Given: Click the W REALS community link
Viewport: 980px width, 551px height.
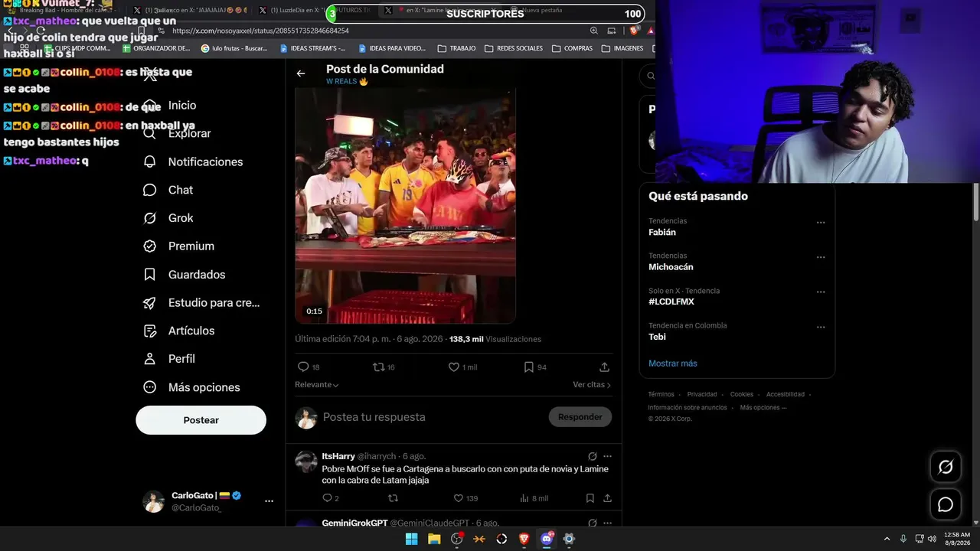Looking at the screenshot, I should (x=347, y=81).
